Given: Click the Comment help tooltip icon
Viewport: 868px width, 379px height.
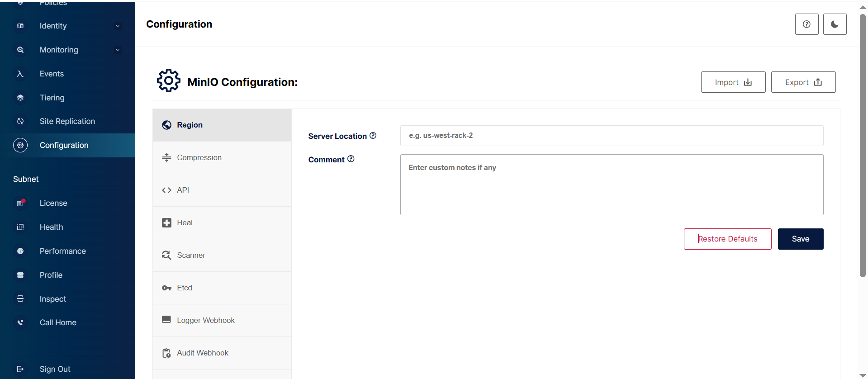Looking at the screenshot, I should point(351,159).
